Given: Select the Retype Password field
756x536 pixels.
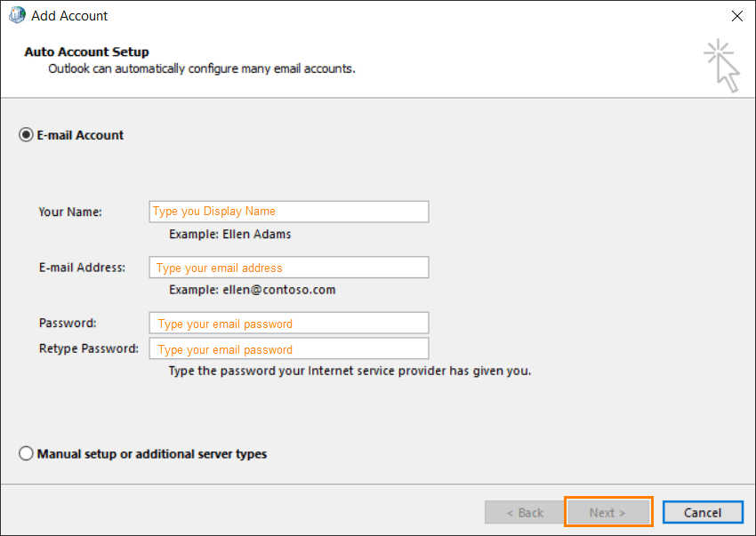Looking at the screenshot, I should [x=288, y=348].
